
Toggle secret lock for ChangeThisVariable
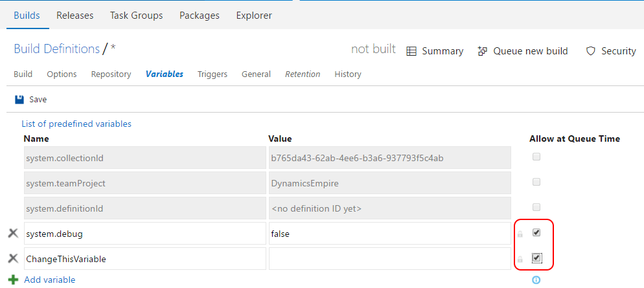click(x=520, y=260)
